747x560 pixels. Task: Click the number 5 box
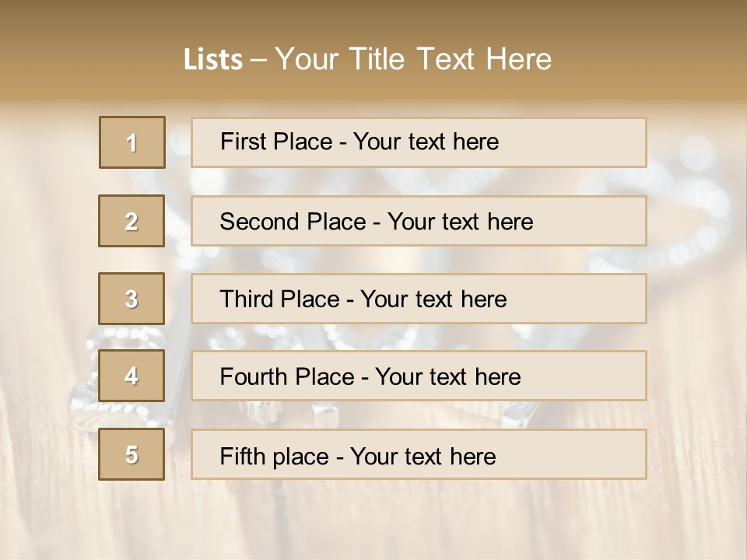[132, 454]
